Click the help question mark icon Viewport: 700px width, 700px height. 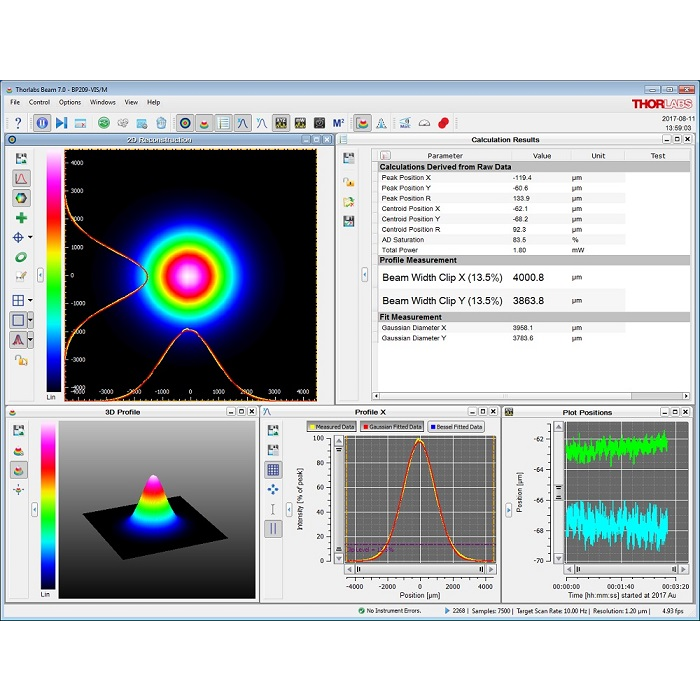coord(17,123)
